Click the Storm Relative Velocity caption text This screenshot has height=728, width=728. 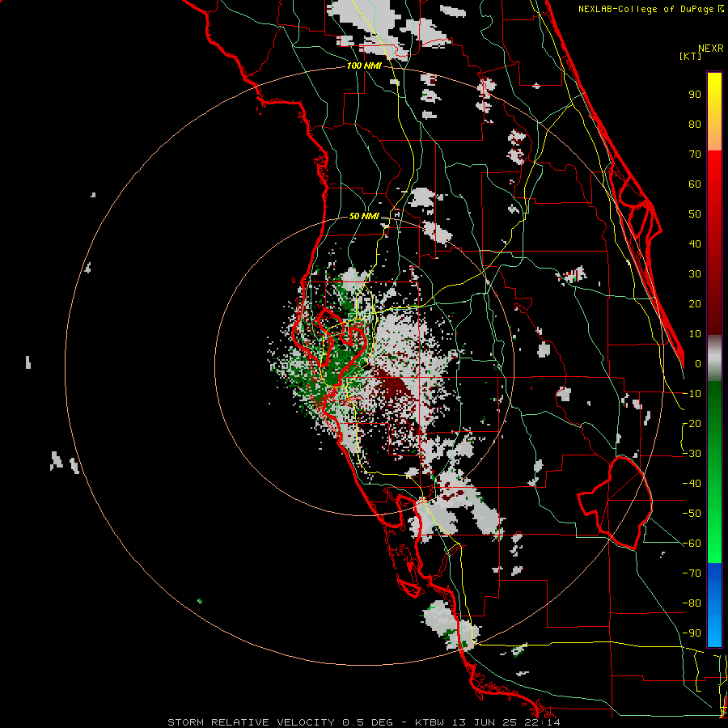click(x=364, y=722)
